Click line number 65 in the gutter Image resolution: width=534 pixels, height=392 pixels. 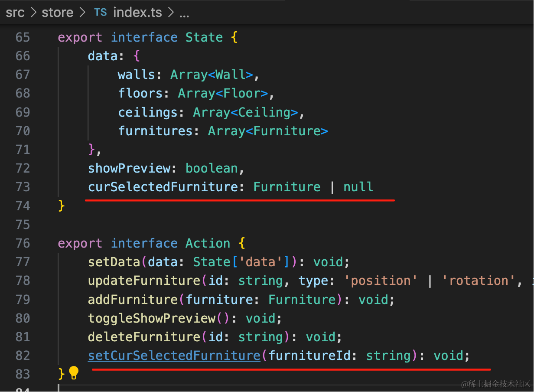pyautogui.click(x=23, y=37)
